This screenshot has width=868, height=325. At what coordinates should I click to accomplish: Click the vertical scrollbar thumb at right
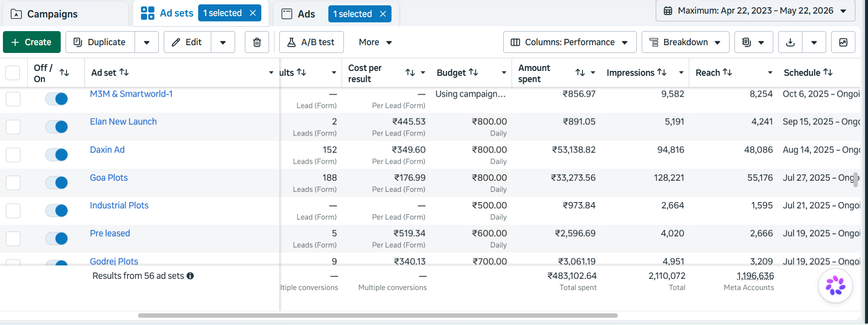click(x=855, y=180)
